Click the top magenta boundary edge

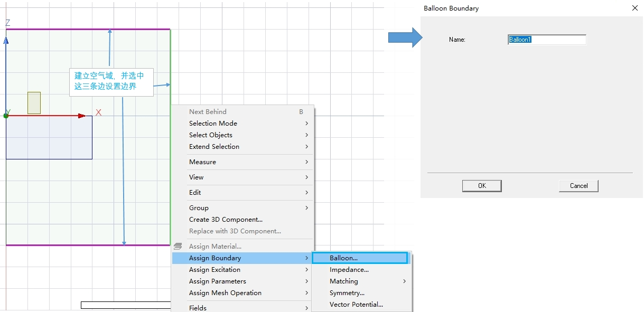[x=88, y=30]
